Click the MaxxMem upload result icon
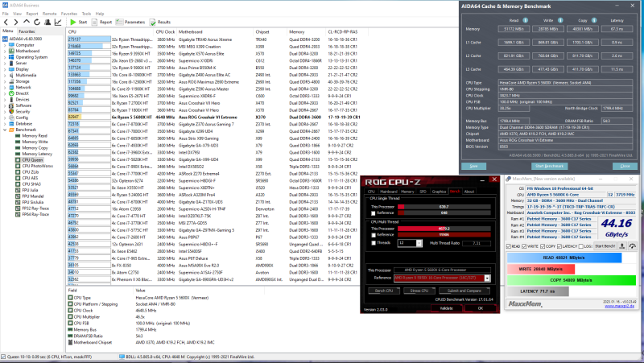644x363 pixels. pos(621,246)
